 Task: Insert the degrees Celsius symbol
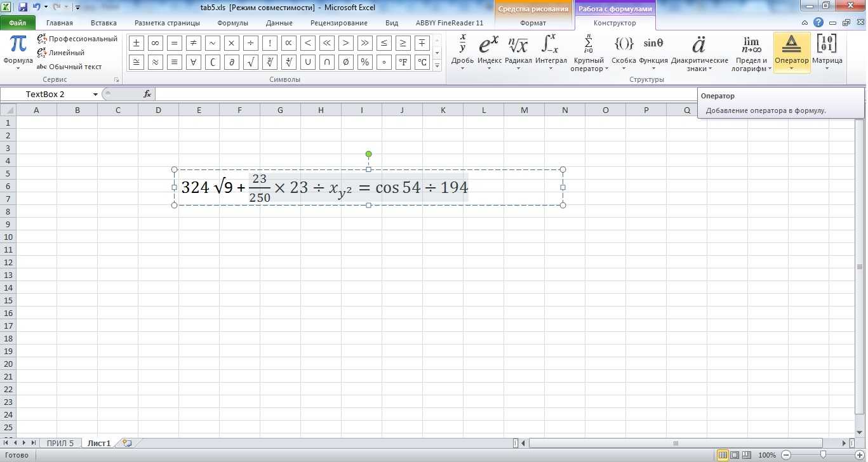(422, 62)
